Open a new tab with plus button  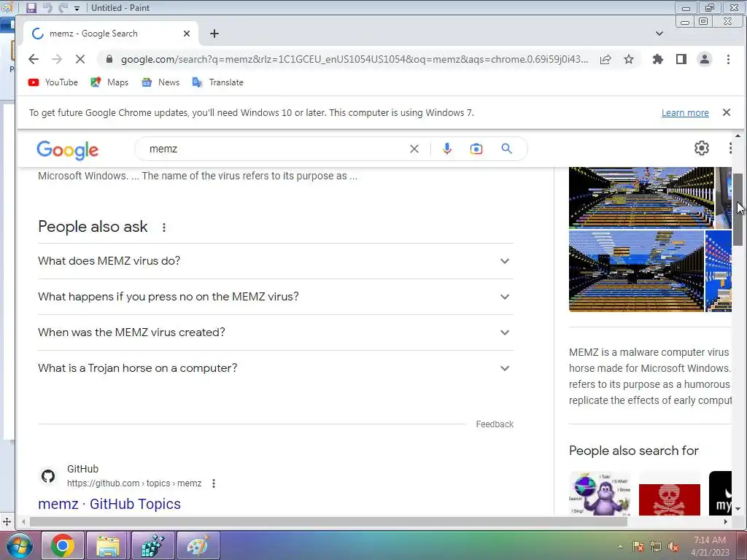tap(214, 34)
